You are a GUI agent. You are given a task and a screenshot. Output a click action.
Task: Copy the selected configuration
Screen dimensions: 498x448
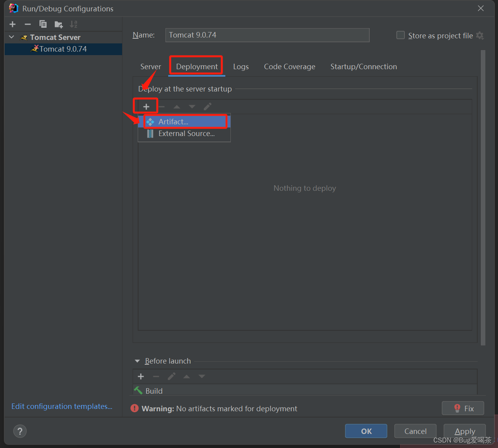[43, 24]
